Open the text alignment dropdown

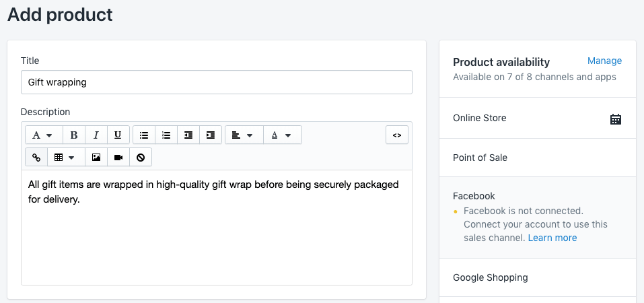(x=244, y=135)
